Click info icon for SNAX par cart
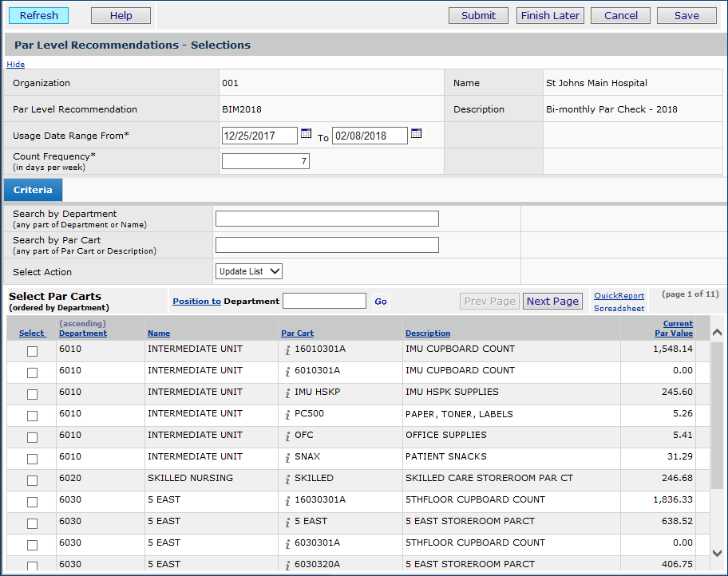The height and width of the screenshot is (576, 728). pos(287,457)
